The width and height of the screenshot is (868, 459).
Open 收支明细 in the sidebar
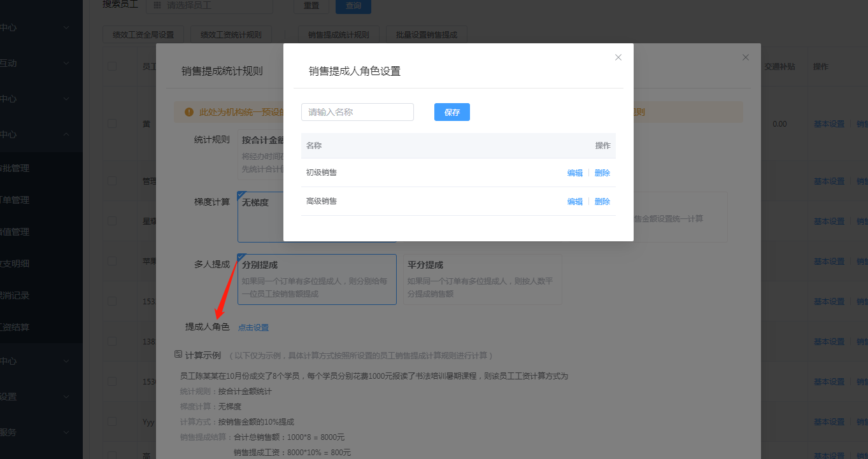point(14,264)
